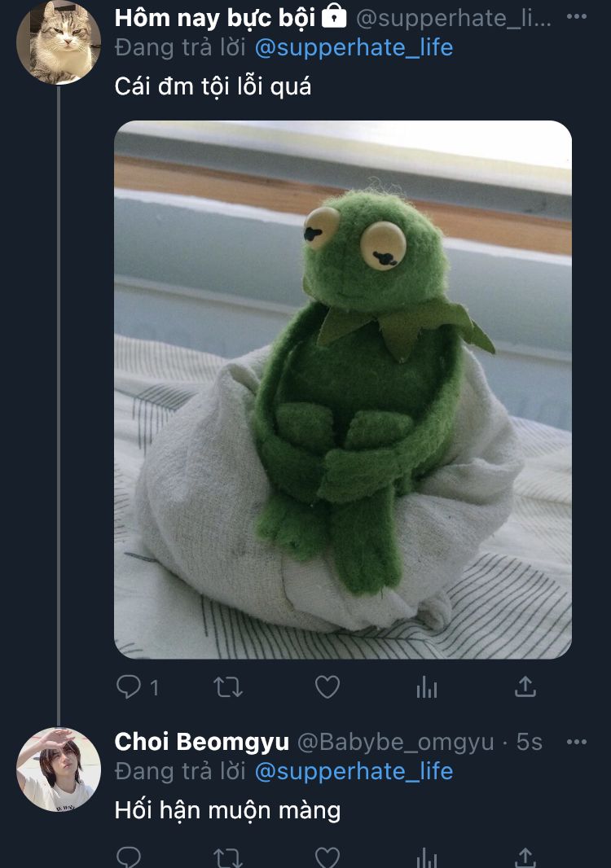611x868 pixels.
Task: Open @supperhate_life mention in Choi Beomgyu's reply
Action: (x=354, y=771)
